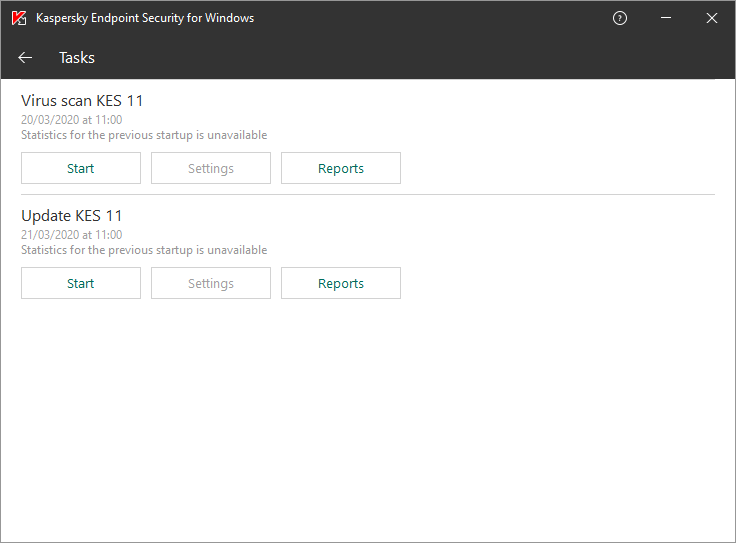736x543 pixels.
Task: Select the 'Virus scan KES 11' task title
Action: (x=82, y=101)
